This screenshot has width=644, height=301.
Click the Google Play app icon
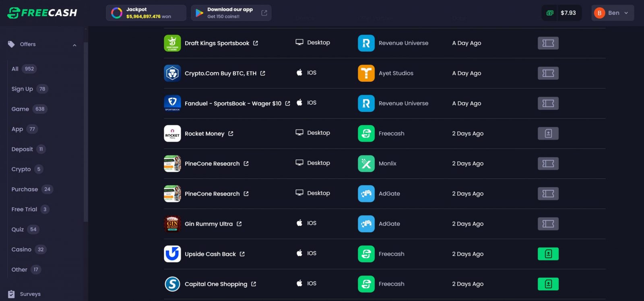[199, 13]
